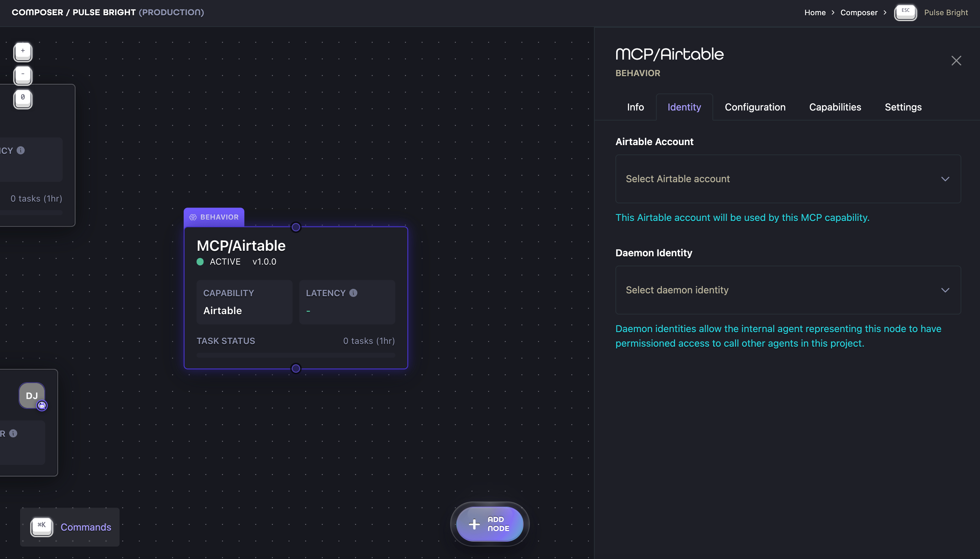Click the plus icon in Add Node button

pyautogui.click(x=474, y=524)
